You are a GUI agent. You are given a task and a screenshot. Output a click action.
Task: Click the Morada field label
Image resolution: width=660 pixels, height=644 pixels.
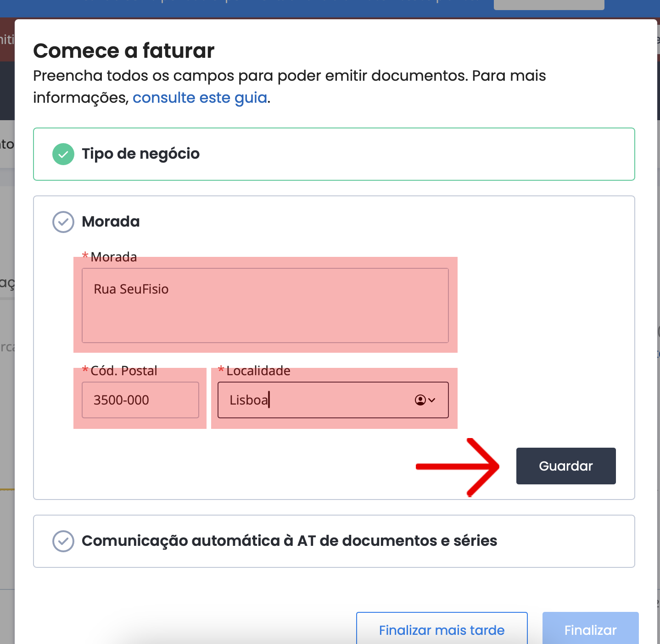(x=114, y=257)
